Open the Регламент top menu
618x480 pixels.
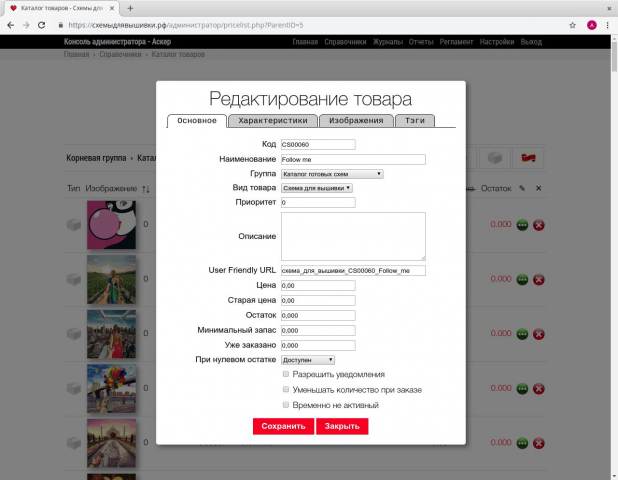click(456, 42)
